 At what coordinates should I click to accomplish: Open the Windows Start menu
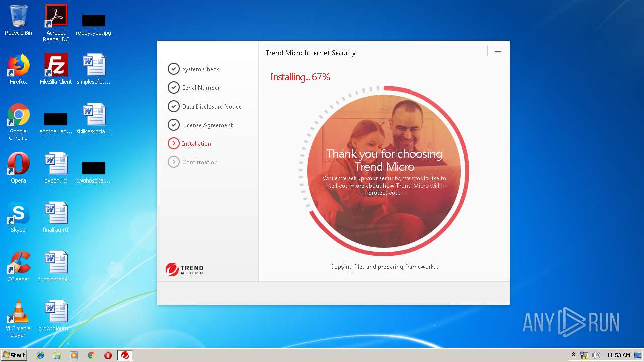[14, 355]
